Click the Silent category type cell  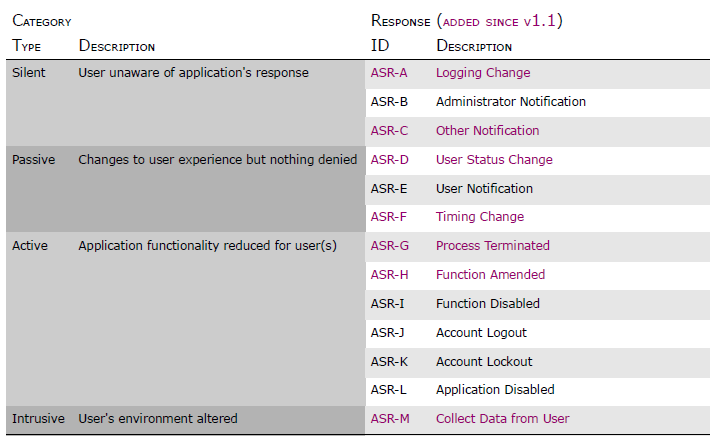[x=29, y=73]
